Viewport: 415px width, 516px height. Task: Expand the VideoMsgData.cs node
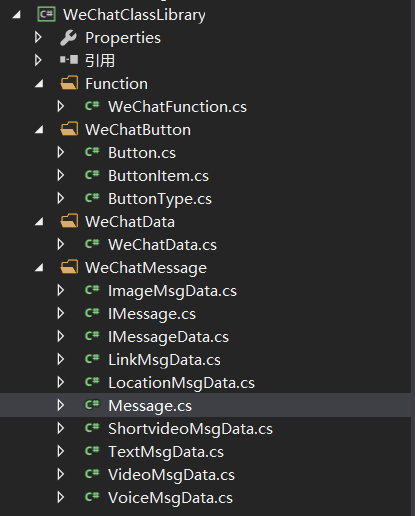point(61,474)
